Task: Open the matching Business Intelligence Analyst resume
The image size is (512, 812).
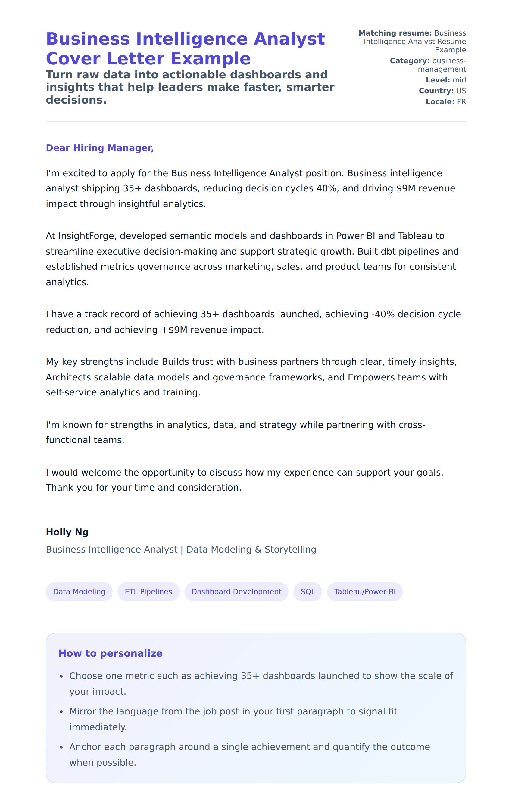Action: pyautogui.click(x=415, y=42)
